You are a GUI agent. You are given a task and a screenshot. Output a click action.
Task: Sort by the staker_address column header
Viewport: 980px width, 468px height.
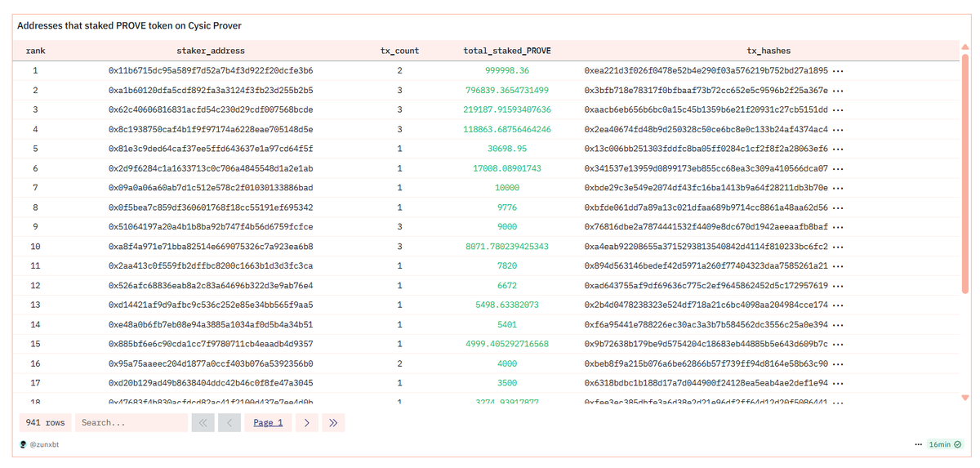click(x=211, y=51)
